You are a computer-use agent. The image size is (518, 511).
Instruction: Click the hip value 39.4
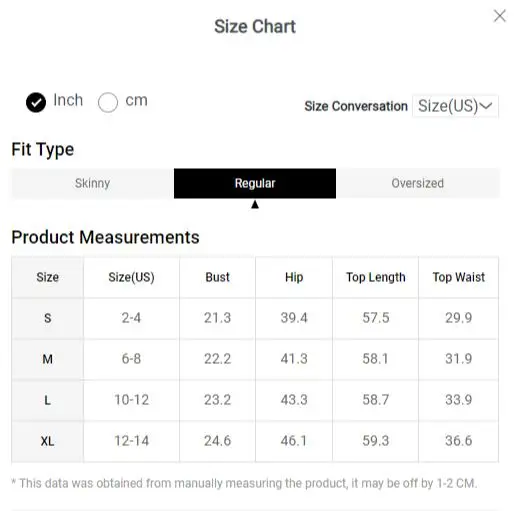tap(294, 318)
